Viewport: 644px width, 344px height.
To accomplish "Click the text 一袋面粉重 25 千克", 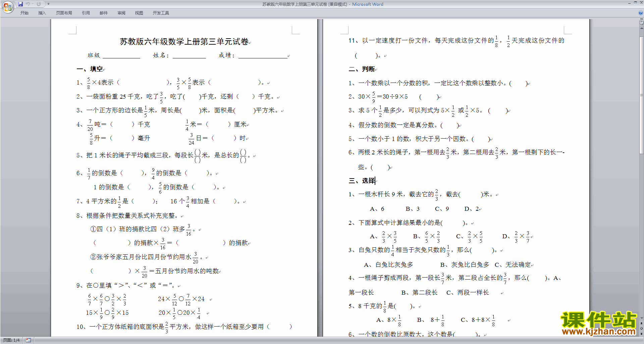I will [x=113, y=97].
